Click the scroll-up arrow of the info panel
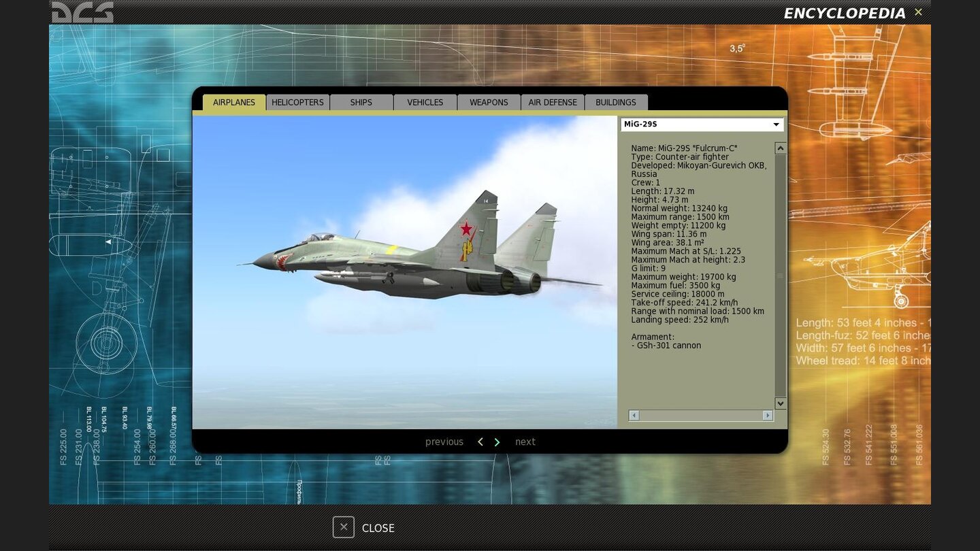This screenshot has height=551, width=980. [781, 148]
